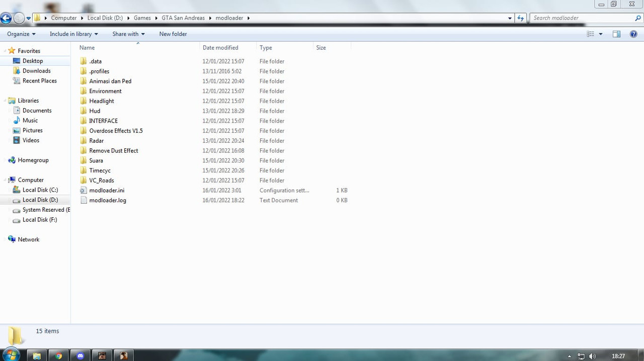Toggle the preview pane icon
This screenshot has width=644, height=361.
coord(616,34)
